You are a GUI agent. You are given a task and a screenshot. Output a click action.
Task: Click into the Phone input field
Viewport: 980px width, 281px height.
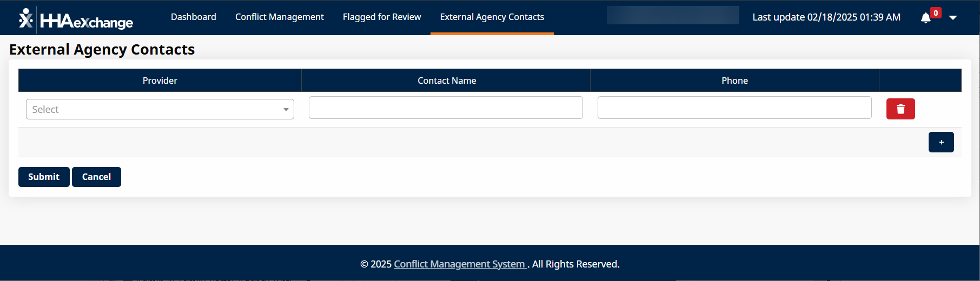[734, 108]
